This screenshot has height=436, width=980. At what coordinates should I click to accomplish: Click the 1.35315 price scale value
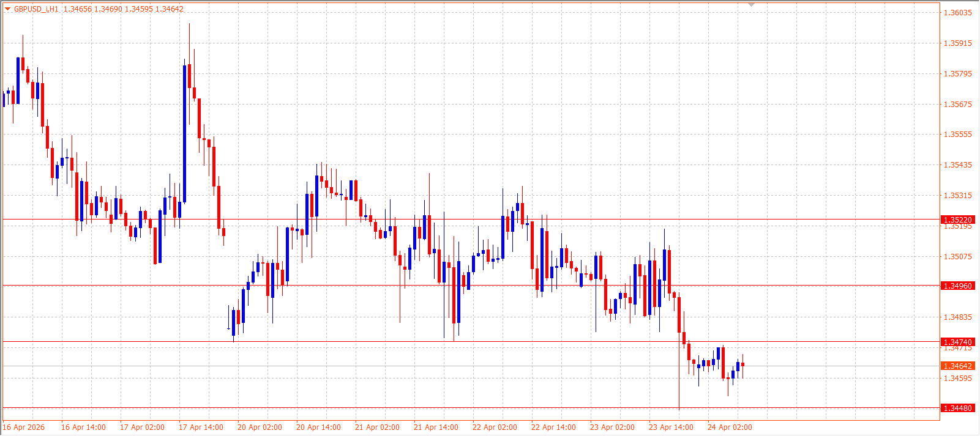point(958,196)
